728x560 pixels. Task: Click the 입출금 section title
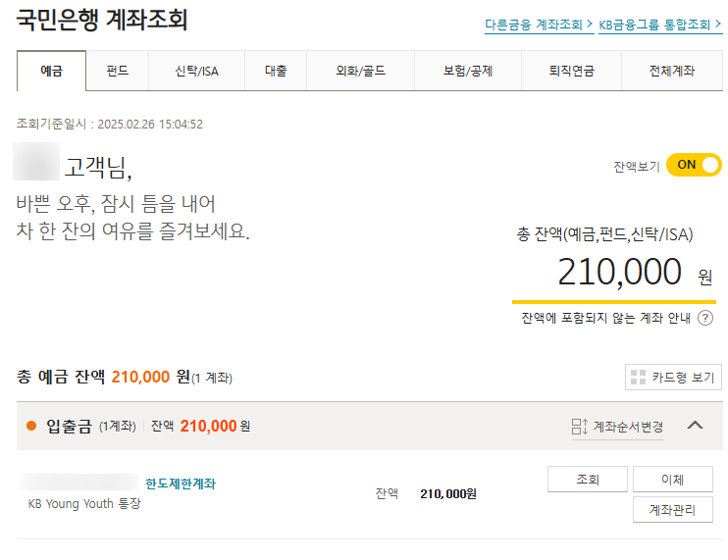pyautogui.click(x=70, y=426)
